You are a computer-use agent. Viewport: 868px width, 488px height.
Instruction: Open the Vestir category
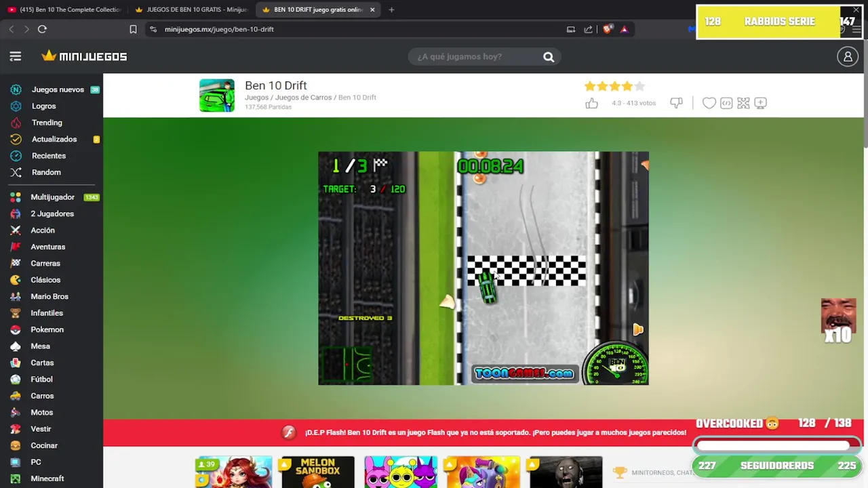(41, 429)
